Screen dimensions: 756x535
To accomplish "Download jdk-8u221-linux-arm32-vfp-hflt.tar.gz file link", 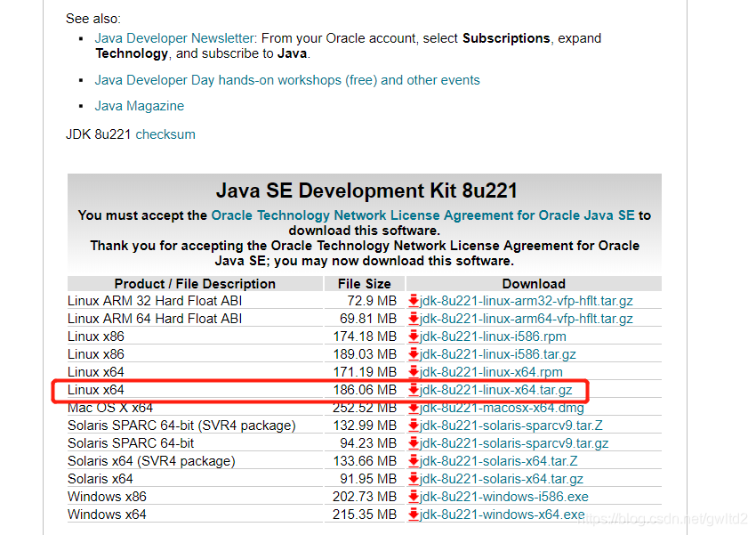I will pos(526,301).
